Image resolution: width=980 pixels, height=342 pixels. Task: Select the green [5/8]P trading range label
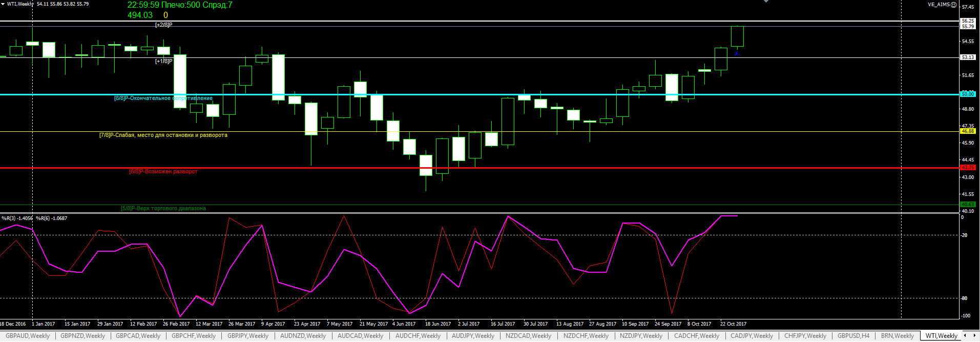(x=163, y=208)
